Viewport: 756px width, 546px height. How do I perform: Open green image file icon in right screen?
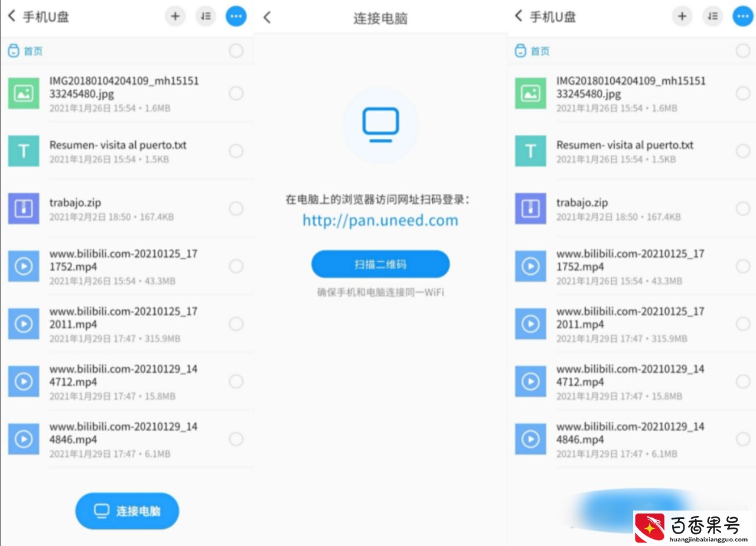(x=530, y=93)
